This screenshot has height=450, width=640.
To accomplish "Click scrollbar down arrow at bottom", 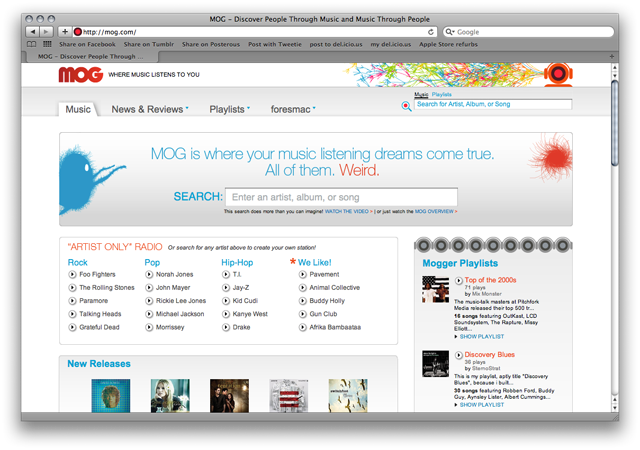I will pyautogui.click(x=615, y=408).
